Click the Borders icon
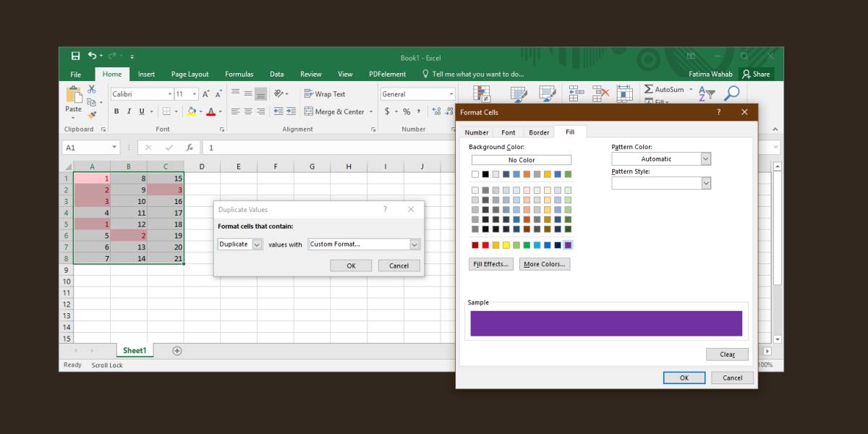Viewport: 868px width, 434px height. pos(166,111)
